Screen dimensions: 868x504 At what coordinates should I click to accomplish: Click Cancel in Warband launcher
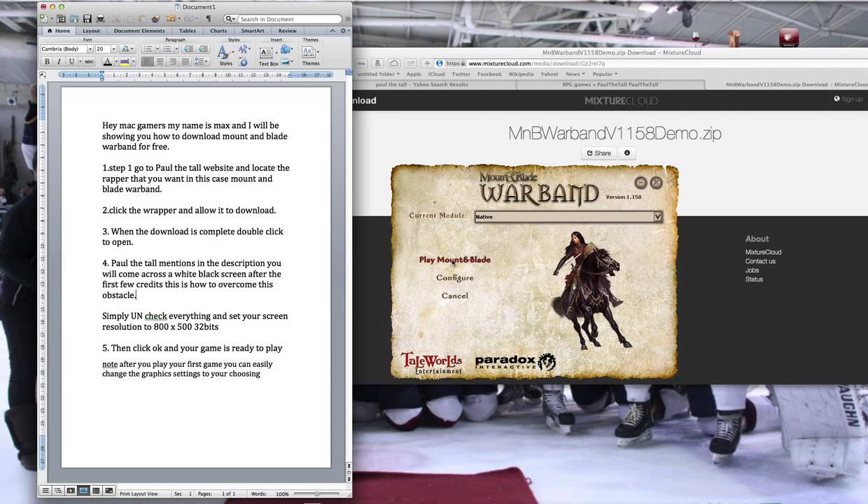pyautogui.click(x=455, y=295)
